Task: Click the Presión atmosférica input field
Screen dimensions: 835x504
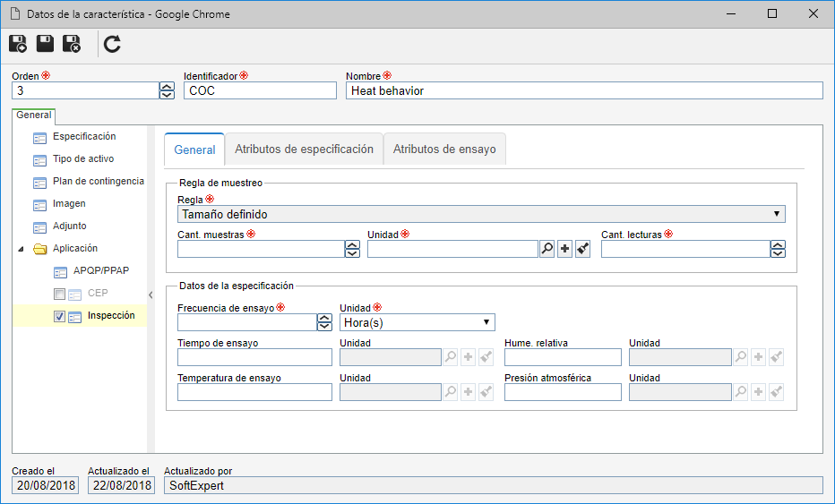Action: click(563, 392)
